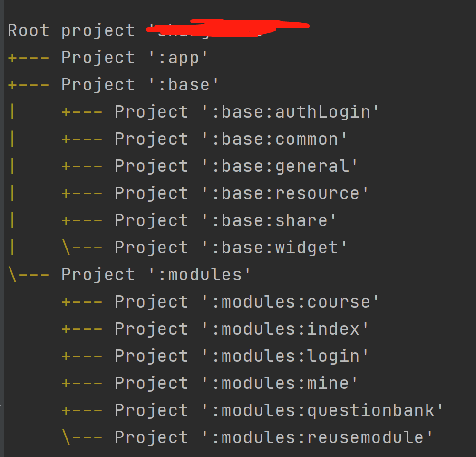Select the ':modules:login' project line

pyautogui.click(x=242, y=356)
